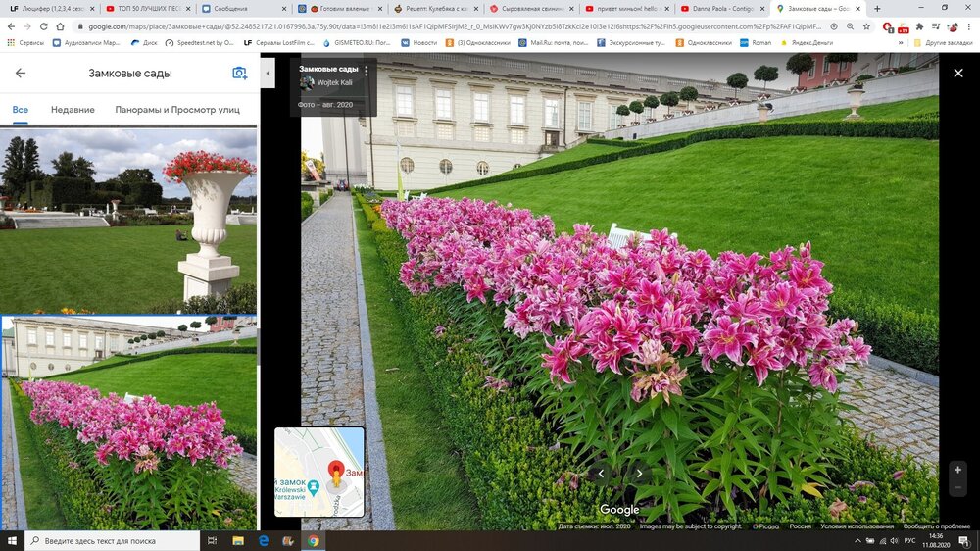Close the photo viewer with X
The height and width of the screenshot is (551, 980).
click(x=957, y=73)
